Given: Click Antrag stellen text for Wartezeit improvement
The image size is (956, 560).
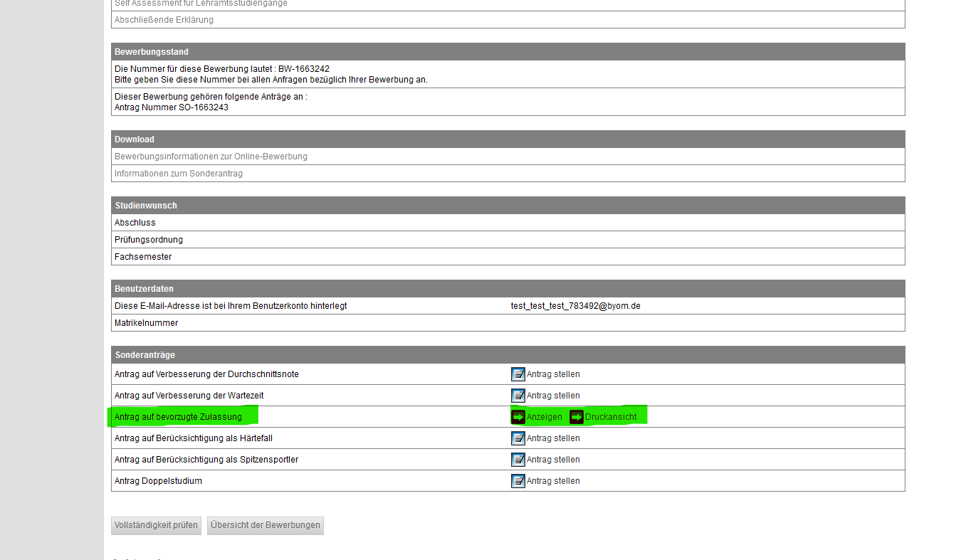Looking at the screenshot, I should 553,396.
